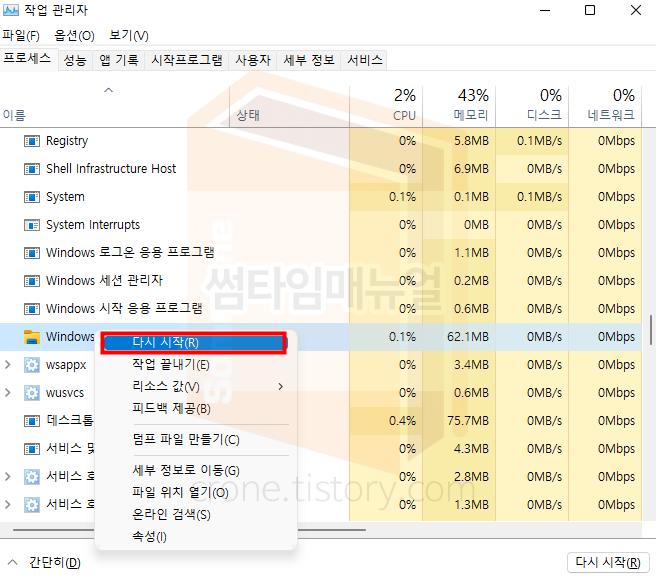The height and width of the screenshot is (581, 656).
Task: Select the Shell Infrastructure Host row
Action: point(321,169)
